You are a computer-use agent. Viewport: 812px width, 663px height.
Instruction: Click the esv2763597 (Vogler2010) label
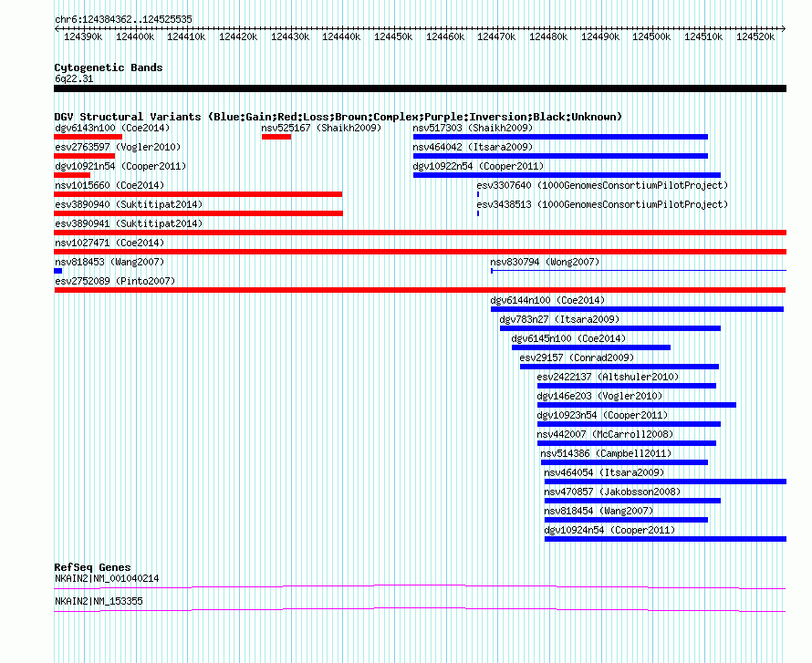[x=118, y=147]
